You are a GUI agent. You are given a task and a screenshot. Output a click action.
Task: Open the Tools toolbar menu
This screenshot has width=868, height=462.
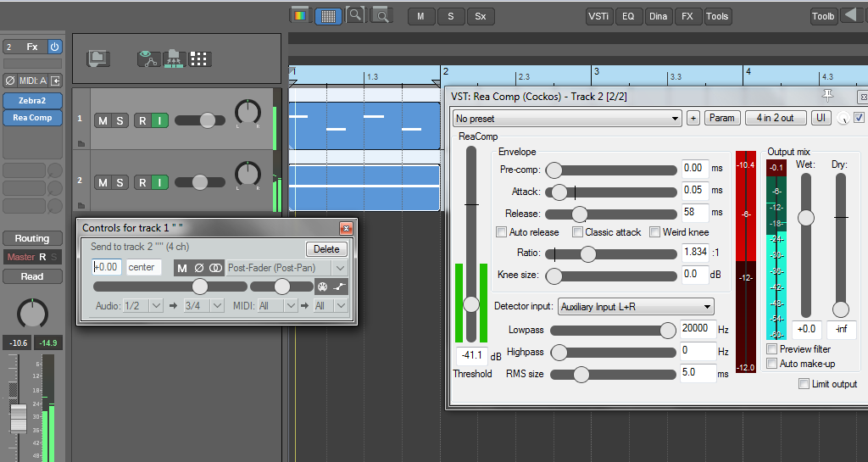coord(717,17)
